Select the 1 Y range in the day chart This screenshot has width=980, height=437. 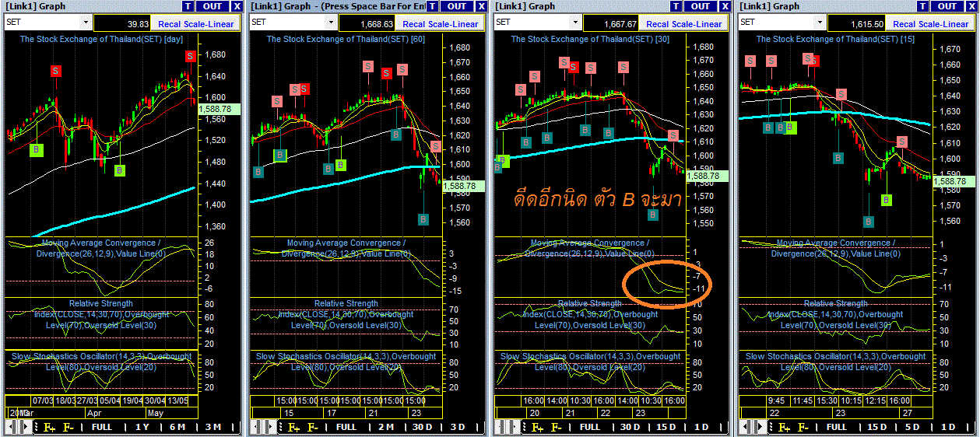tap(142, 427)
